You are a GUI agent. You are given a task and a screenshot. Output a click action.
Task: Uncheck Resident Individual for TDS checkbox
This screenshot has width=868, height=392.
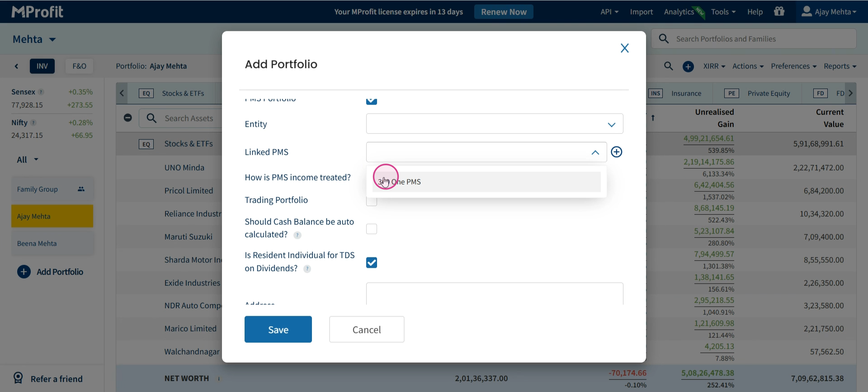372,263
